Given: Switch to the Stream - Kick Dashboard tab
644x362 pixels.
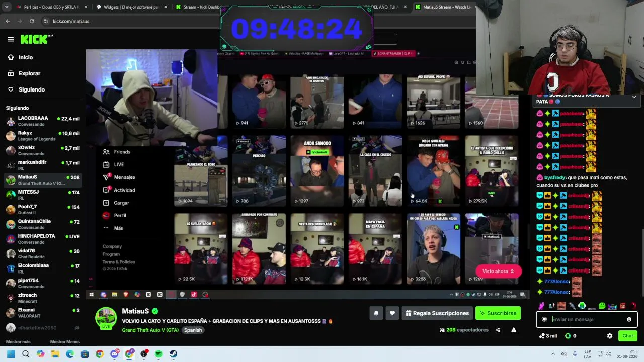Looking at the screenshot, I should coord(197,7).
